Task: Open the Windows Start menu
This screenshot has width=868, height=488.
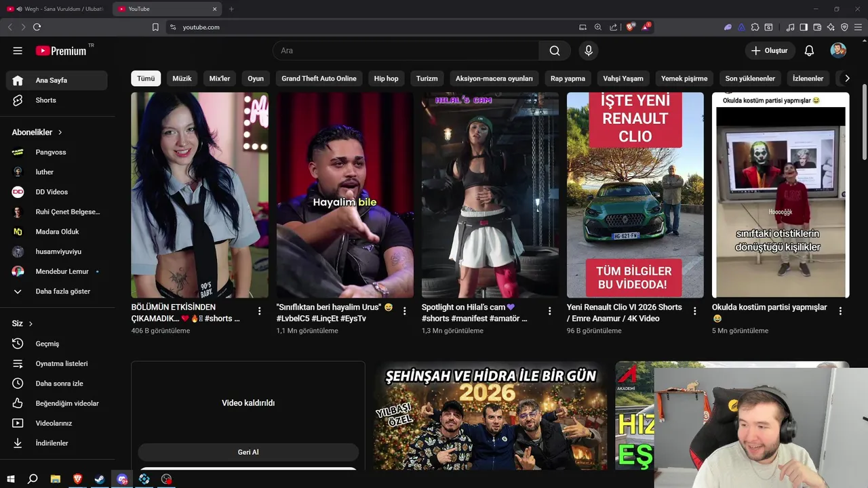Action: coord(11,479)
